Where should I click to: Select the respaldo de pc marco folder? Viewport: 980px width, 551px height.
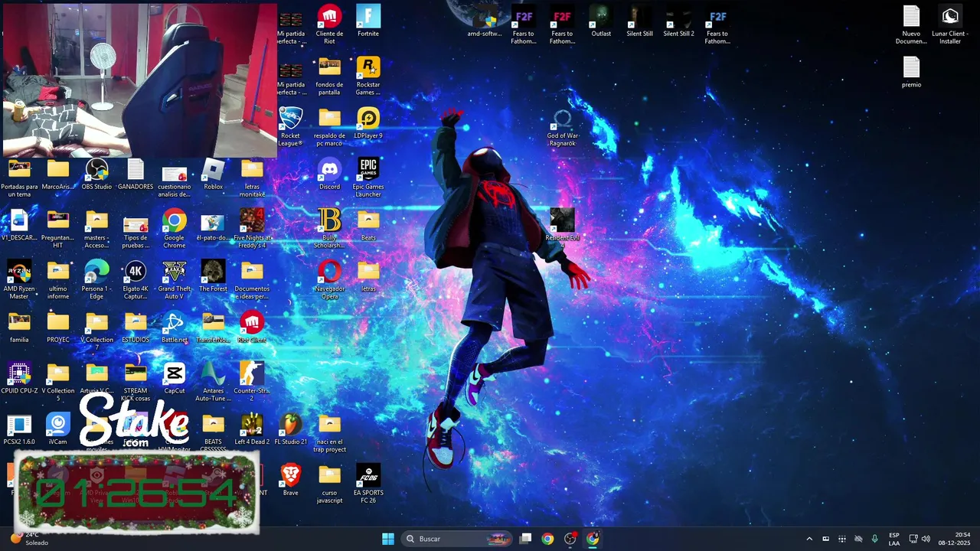click(x=329, y=126)
